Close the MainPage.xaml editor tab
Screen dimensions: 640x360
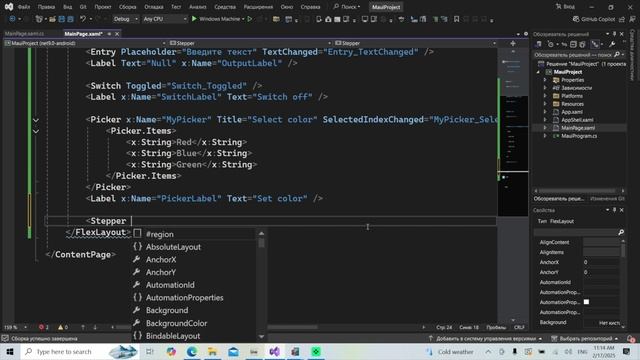(117, 34)
